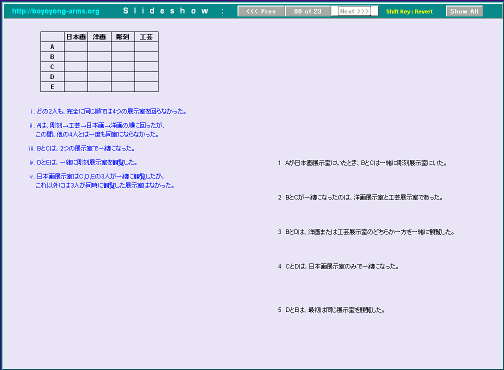Select answer choice 2 about B and C
Image resolution: width=504 pixels, height=370 pixels.
(360, 197)
